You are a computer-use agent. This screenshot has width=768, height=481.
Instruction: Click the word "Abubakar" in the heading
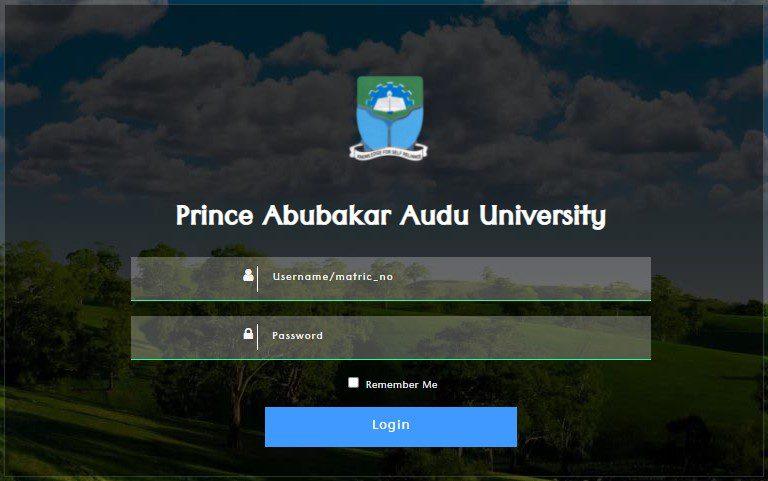point(327,215)
